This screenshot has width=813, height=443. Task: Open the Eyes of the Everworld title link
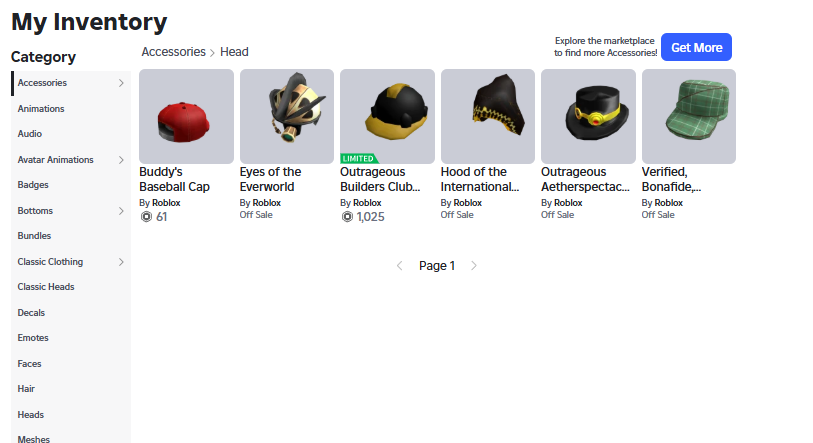point(270,179)
